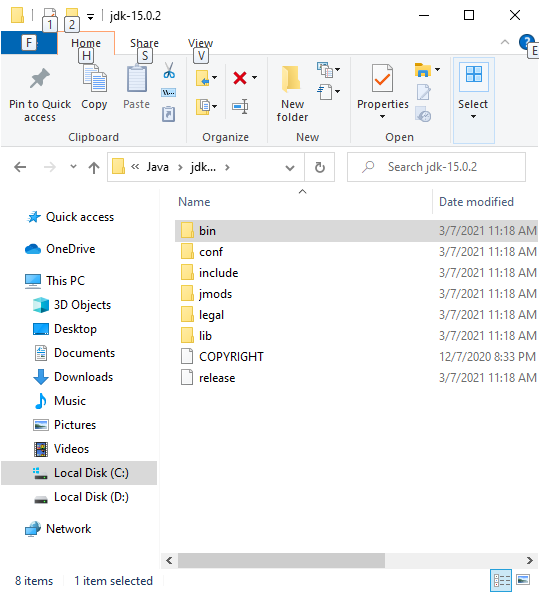539x593 pixels.
Task: Click the Help question mark icon
Action: (526, 42)
